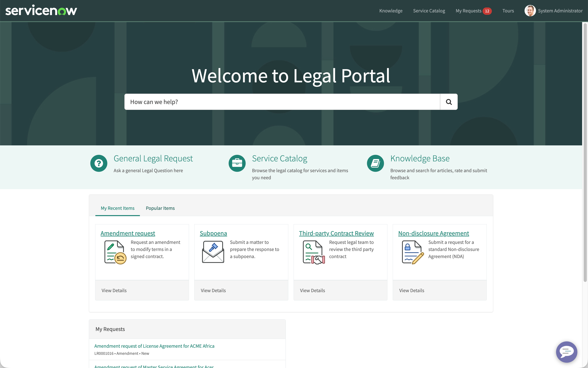Viewport: 588px width, 368px height.
Task: Click the System Administrator avatar photo
Action: [530, 11]
